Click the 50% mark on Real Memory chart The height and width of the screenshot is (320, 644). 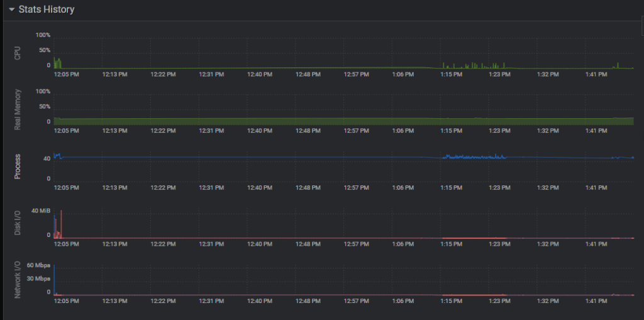click(x=45, y=106)
